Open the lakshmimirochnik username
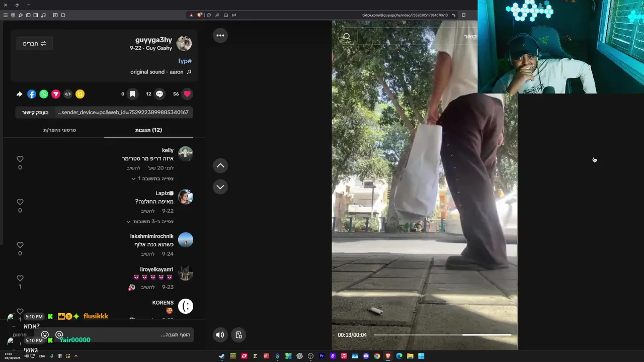The width and height of the screenshot is (644, 362). coord(152,236)
